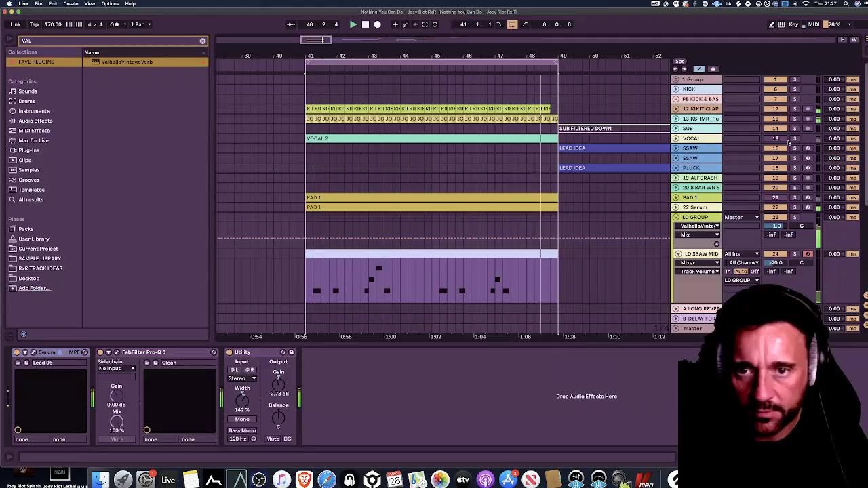Enable automation mode button under Set
The height and width of the screenshot is (488, 868).
(699, 69)
